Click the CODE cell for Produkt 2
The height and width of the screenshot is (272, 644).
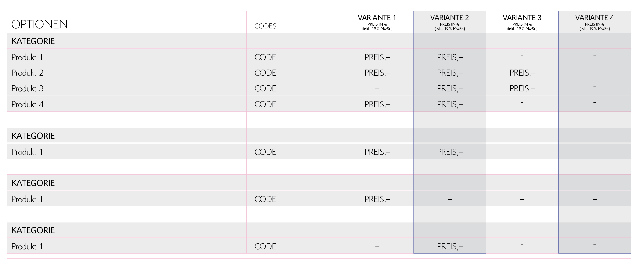(x=265, y=73)
